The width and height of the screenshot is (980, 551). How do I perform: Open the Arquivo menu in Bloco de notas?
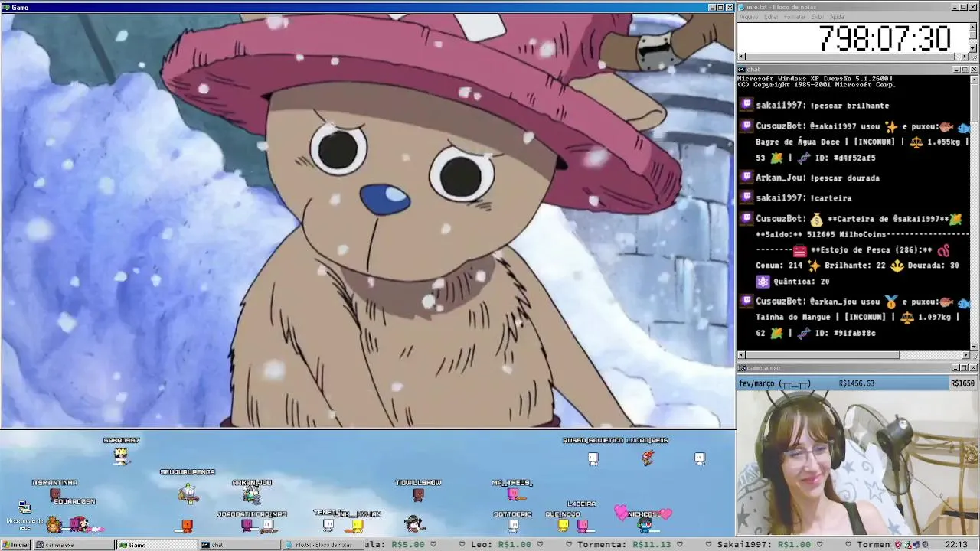tap(748, 17)
